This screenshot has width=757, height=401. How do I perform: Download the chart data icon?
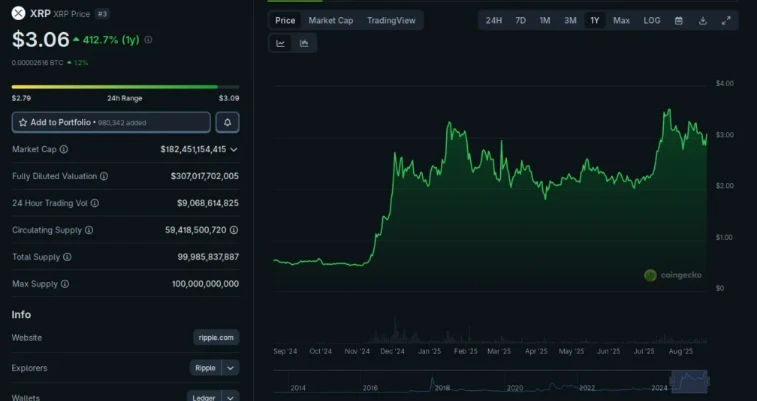tap(703, 21)
